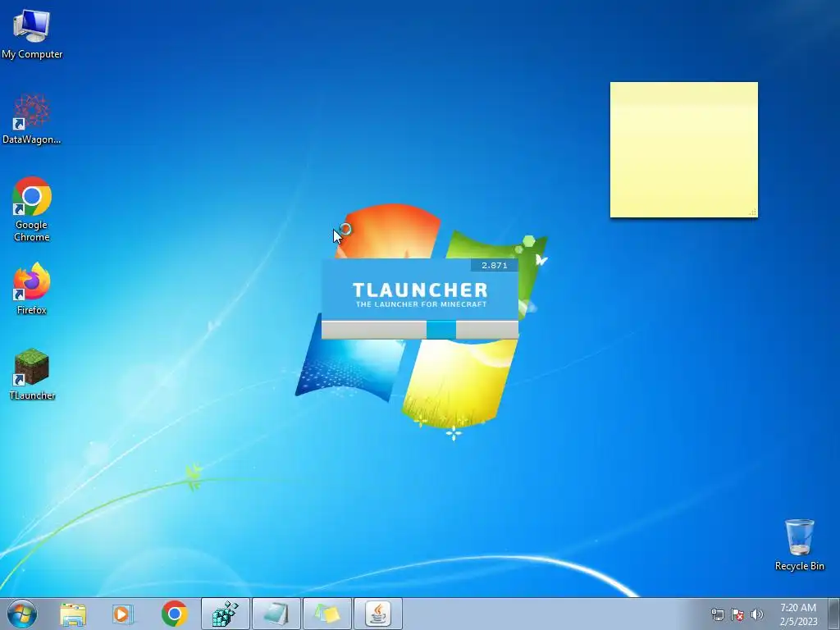Switch to the Java taskbar window
Viewport: 840px width, 630px height.
point(378,614)
